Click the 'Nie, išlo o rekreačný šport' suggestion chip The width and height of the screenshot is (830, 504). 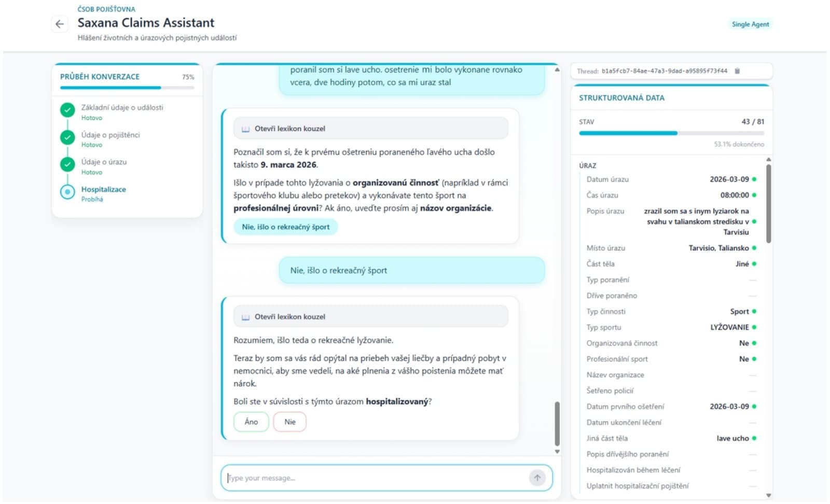point(286,227)
